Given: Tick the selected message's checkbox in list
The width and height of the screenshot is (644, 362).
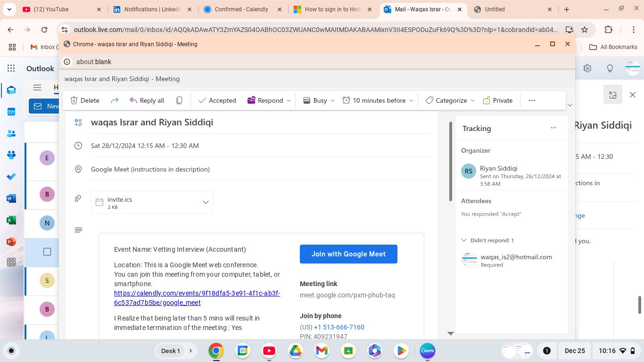Looking at the screenshot, I should point(47,252).
